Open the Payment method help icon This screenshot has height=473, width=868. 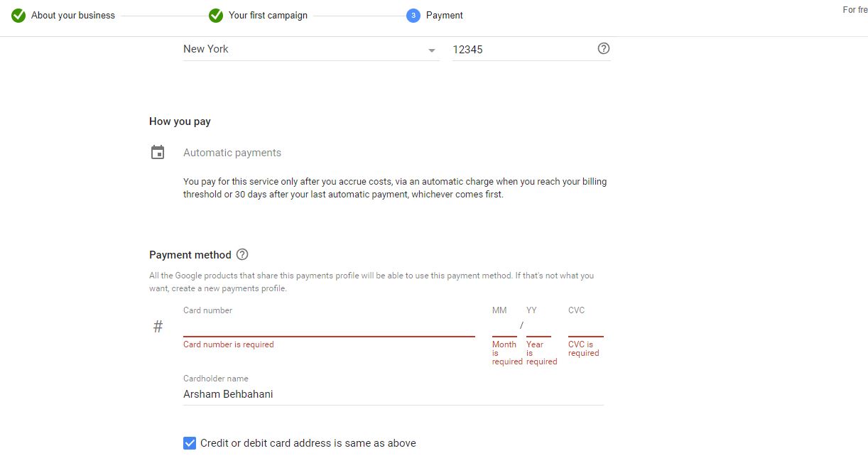[242, 254]
